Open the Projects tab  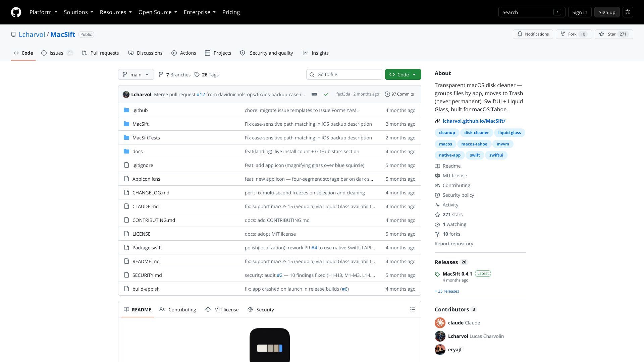pyautogui.click(x=218, y=53)
